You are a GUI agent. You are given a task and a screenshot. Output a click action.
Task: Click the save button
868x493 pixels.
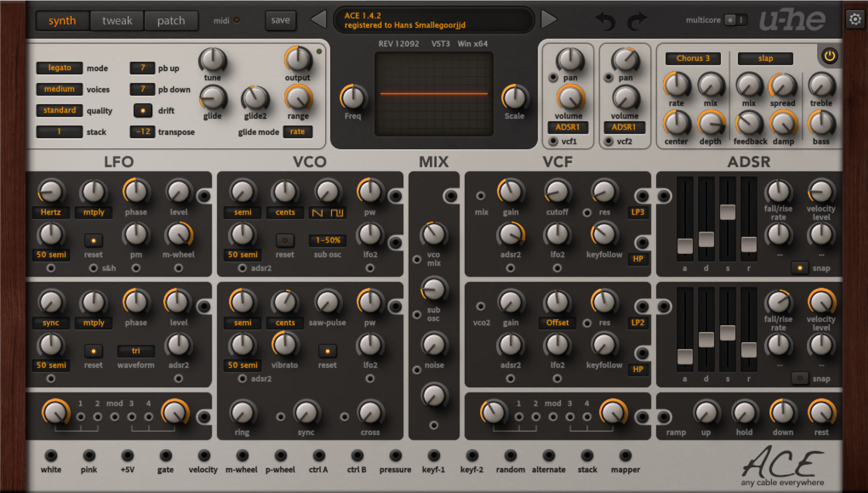point(280,20)
